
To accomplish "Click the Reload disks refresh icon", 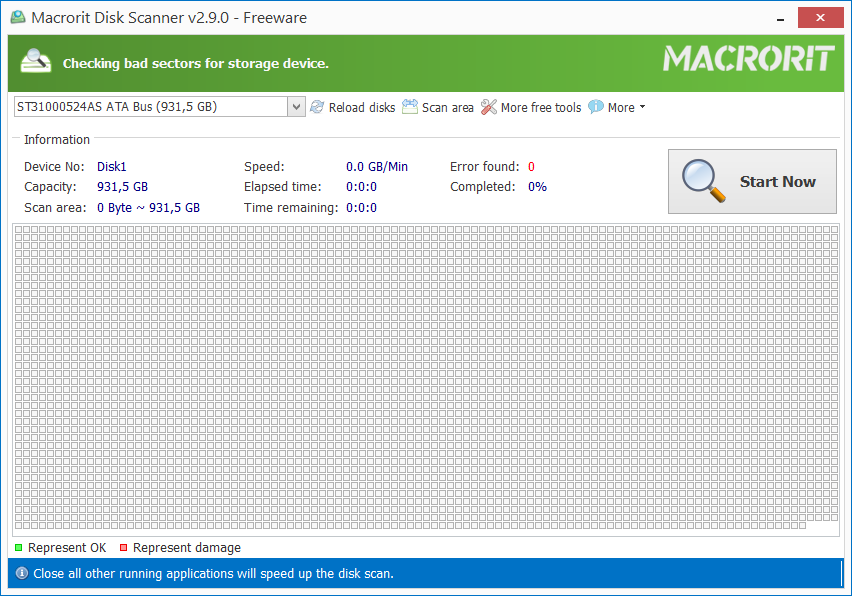I will click(317, 107).
